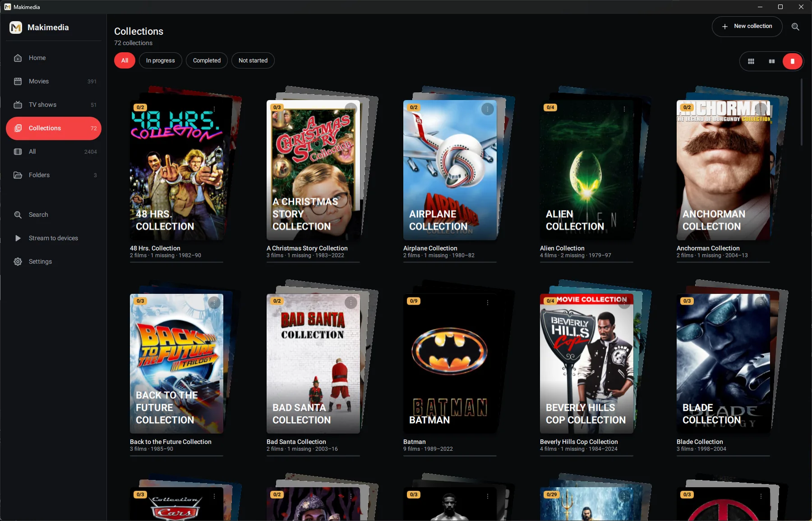Click the Collections sidebar icon
Screen dimensions: 812x521
tap(18, 128)
